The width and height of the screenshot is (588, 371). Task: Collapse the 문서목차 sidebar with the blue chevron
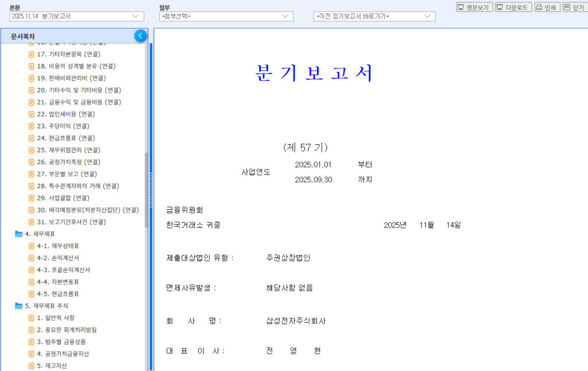(140, 36)
